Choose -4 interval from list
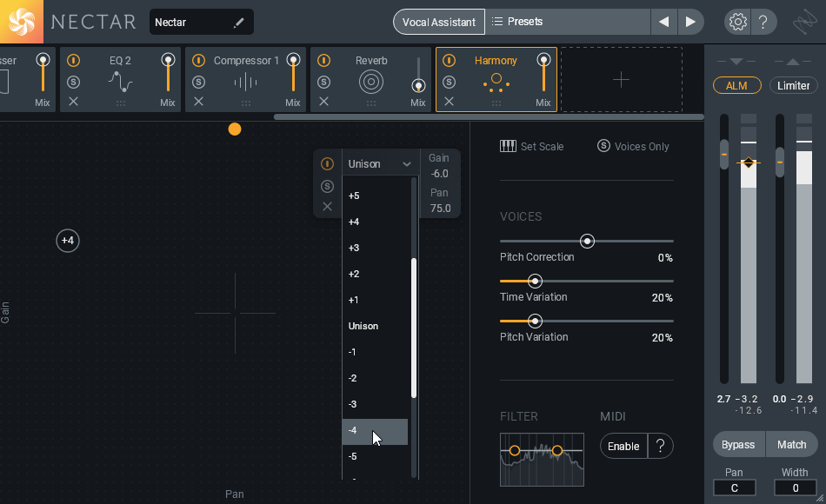This screenshot has width=826, height=504. (375, 432)
